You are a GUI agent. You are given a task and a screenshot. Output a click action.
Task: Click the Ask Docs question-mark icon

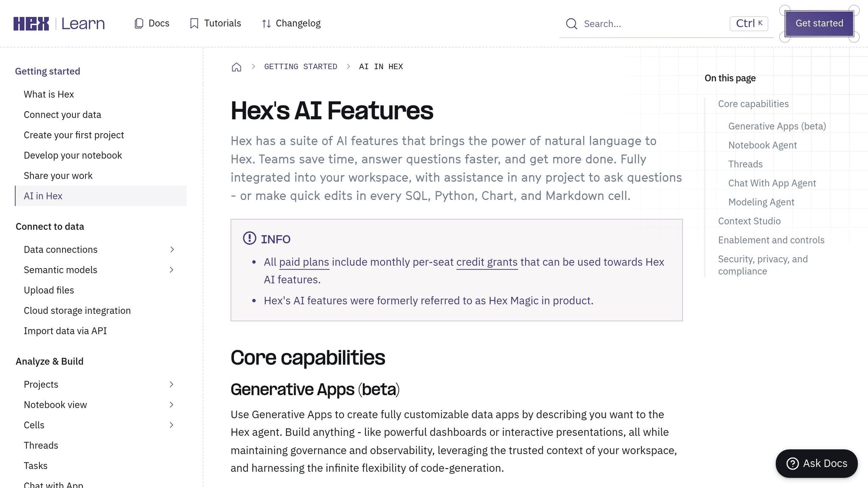(793, 463)
